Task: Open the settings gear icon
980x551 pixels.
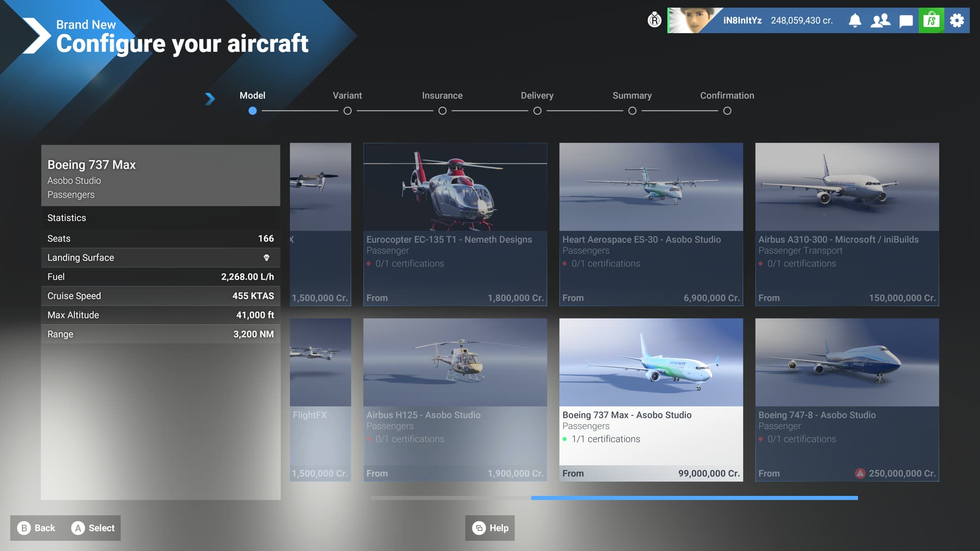Action: [x=957, y=20]
